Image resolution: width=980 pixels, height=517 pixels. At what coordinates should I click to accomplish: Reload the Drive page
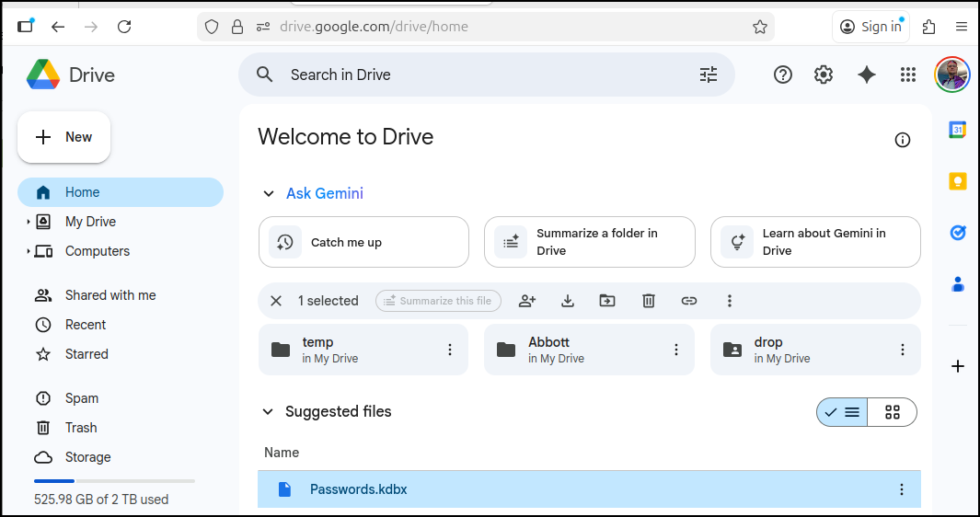pyautogui.click(x=124, y=27)
